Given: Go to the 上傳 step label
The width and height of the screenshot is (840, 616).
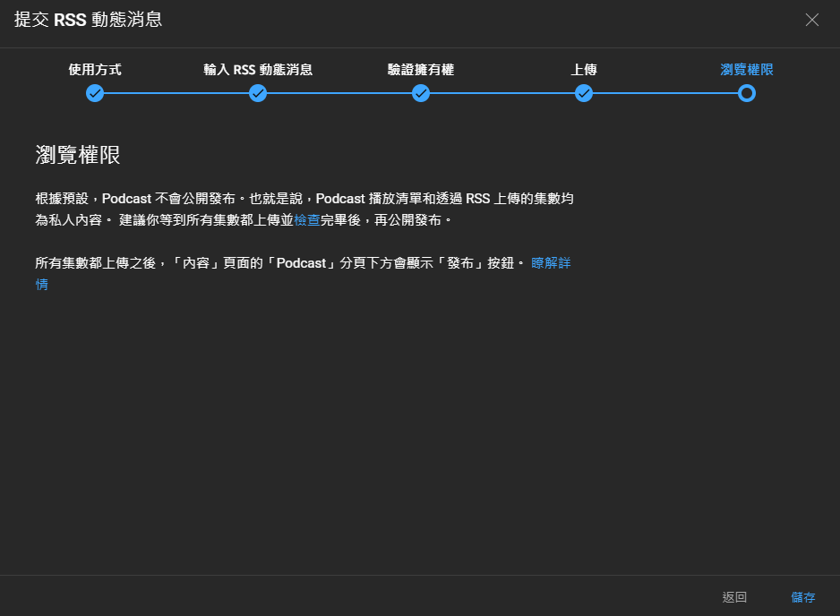Looking at the screenshot, I should (583, 70).
